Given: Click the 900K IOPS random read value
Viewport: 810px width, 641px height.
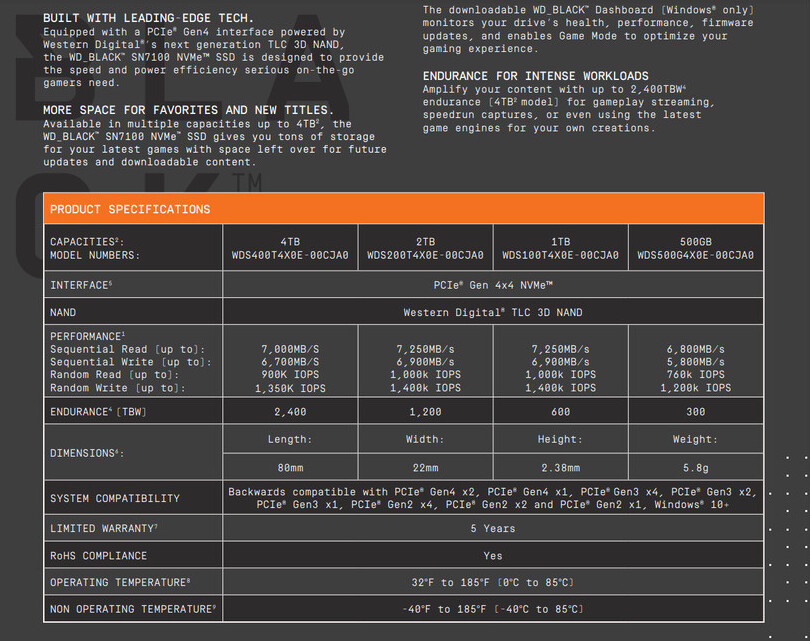Looking at the screenshot, I should point(290,374).
